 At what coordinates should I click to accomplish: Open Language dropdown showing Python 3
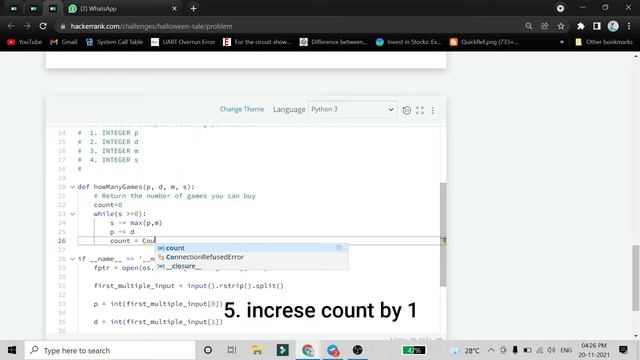tap(352, 109)
